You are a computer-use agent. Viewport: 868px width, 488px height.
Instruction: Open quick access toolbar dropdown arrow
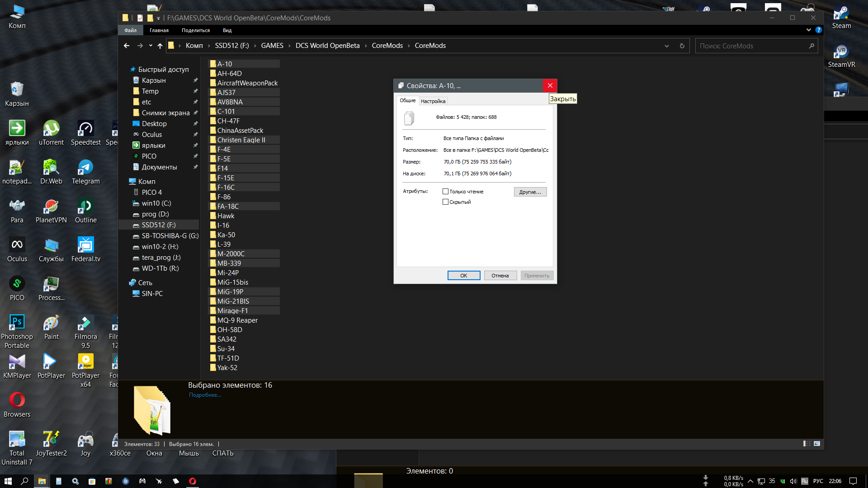pos(158,18)
